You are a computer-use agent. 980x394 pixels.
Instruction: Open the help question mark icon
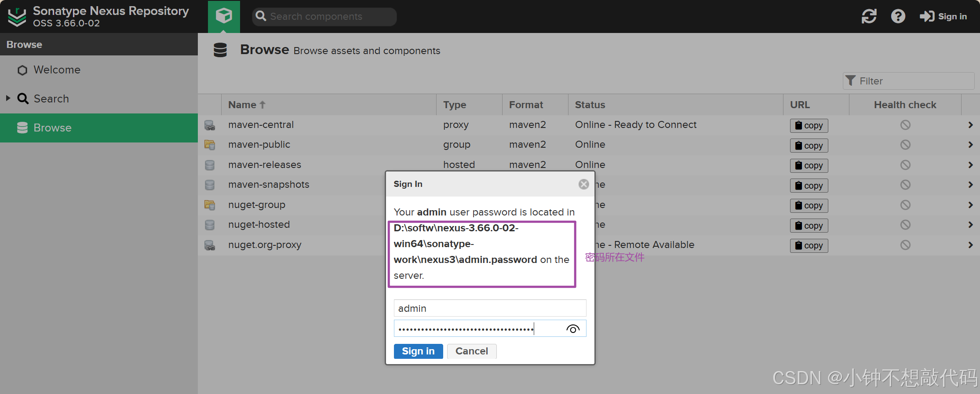click(x=898, y=16)
